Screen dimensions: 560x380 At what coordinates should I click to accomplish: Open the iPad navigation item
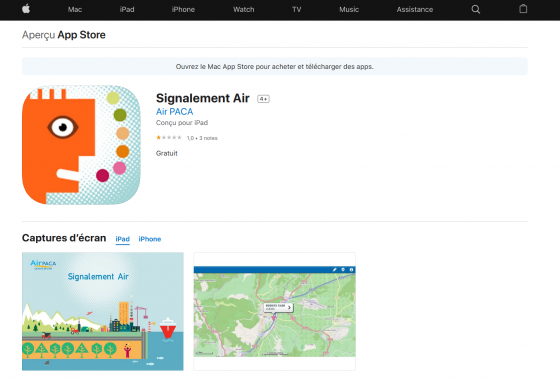[x=127, y=10]
